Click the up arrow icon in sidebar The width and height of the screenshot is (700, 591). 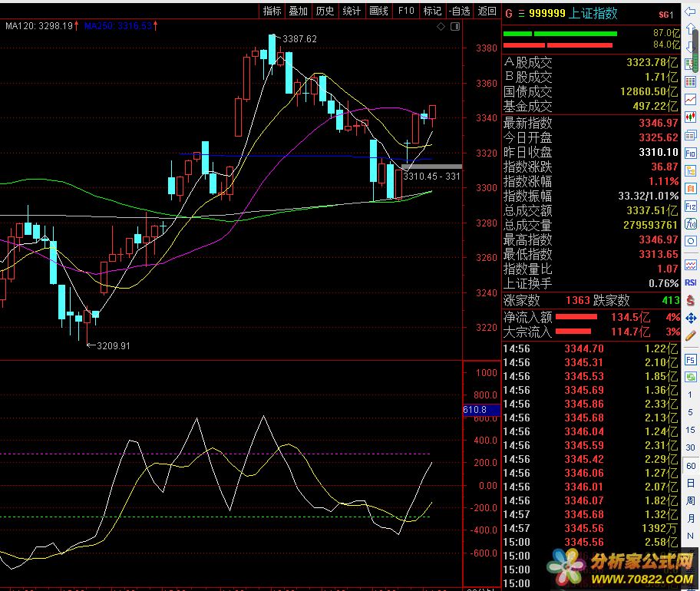(690, 29)
